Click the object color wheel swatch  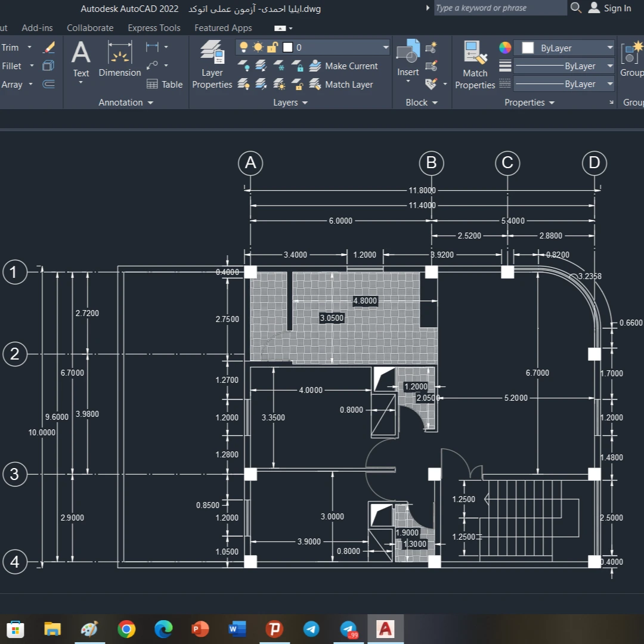tap(505, 48)
